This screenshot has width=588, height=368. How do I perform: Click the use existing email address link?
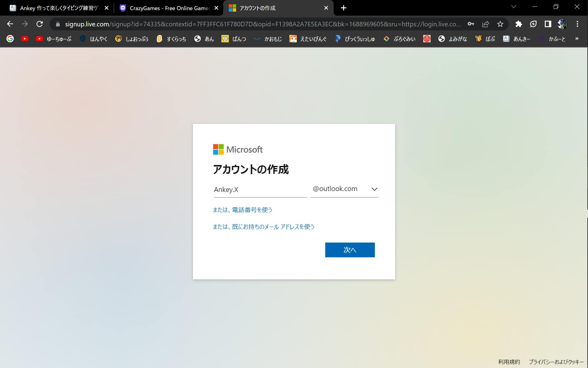tap(264, 227)
